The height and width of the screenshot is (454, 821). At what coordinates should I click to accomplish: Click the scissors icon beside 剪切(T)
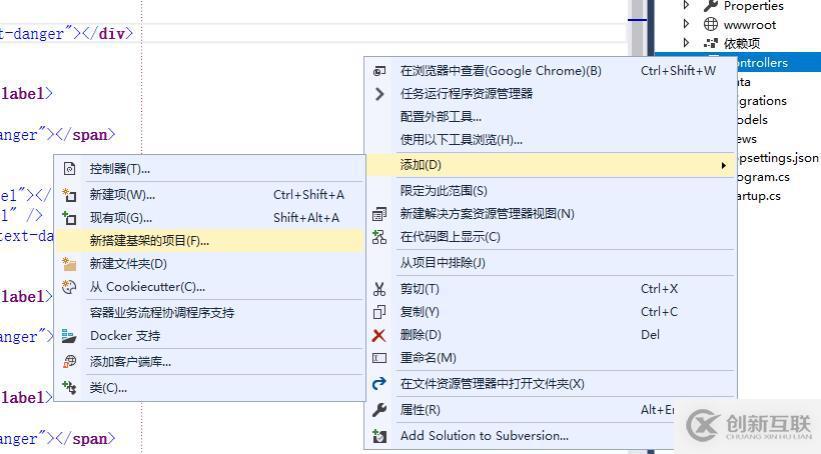(x=379, y=289)
